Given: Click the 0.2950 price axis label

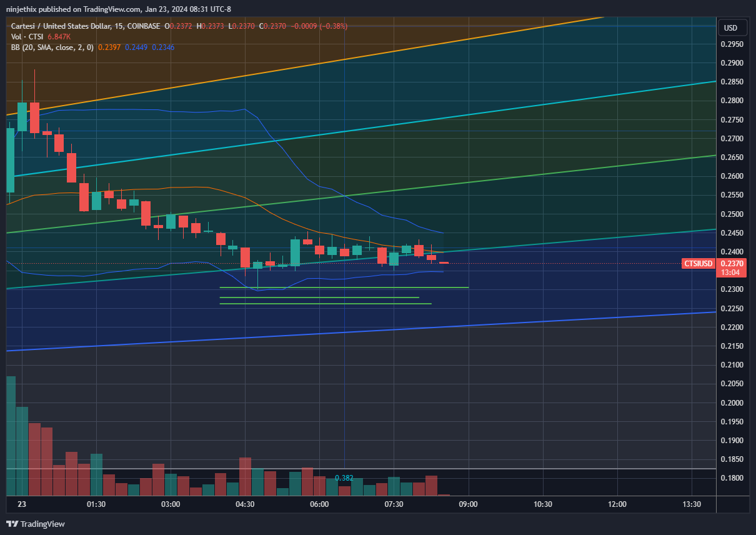Looking at the screenshot, I should click(x=731, y=44).
